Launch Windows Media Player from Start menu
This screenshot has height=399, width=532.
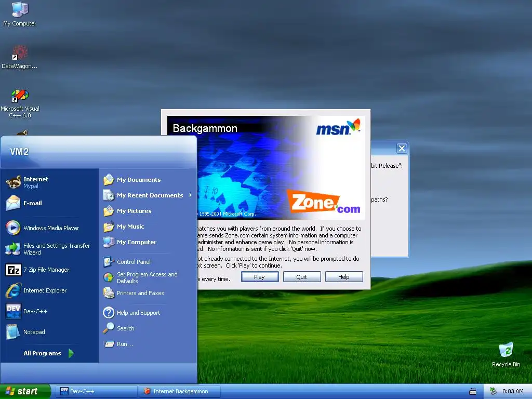point(49,228)
